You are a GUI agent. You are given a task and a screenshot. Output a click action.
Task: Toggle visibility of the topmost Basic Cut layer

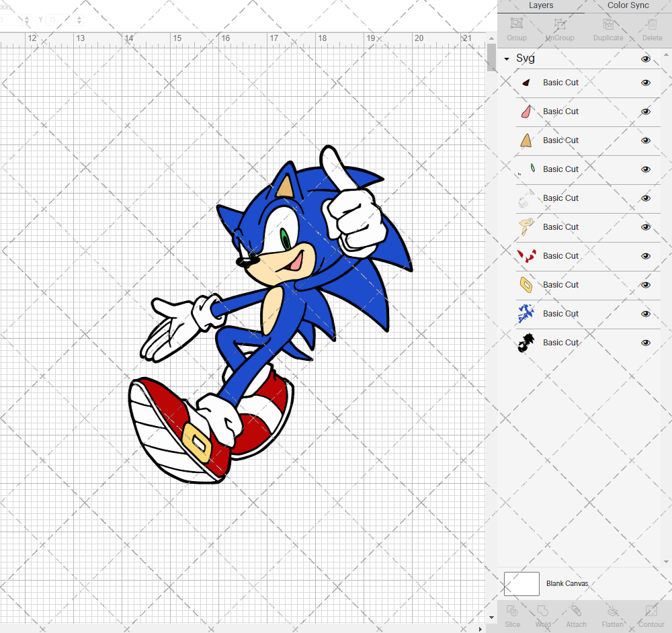pos(646,83)
